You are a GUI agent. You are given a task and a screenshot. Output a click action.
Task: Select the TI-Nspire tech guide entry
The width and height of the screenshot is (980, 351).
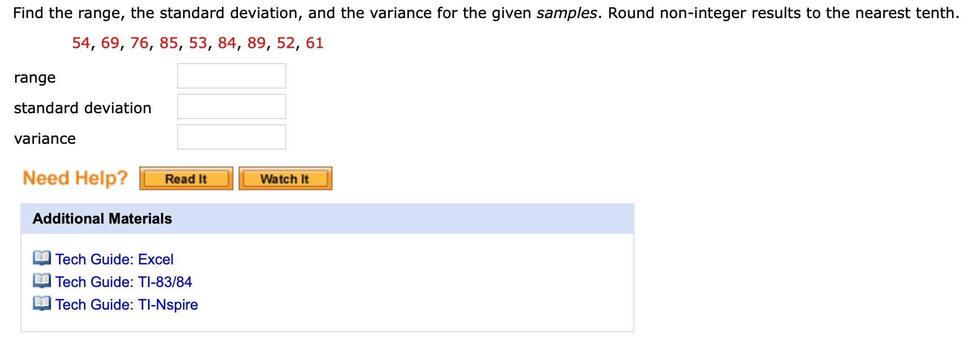126,305
